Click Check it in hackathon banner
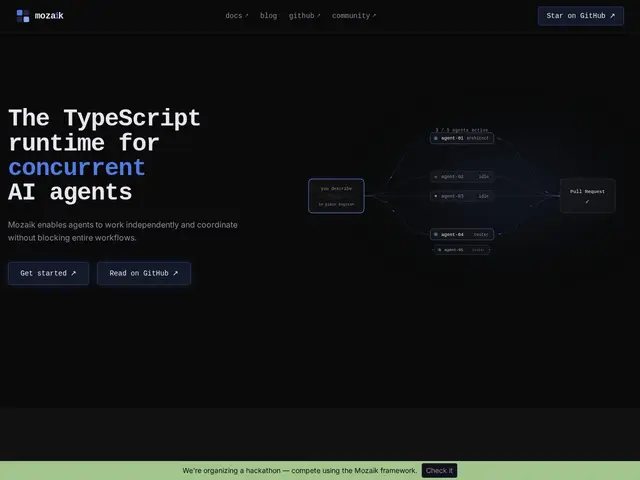 tap(439, 471)
